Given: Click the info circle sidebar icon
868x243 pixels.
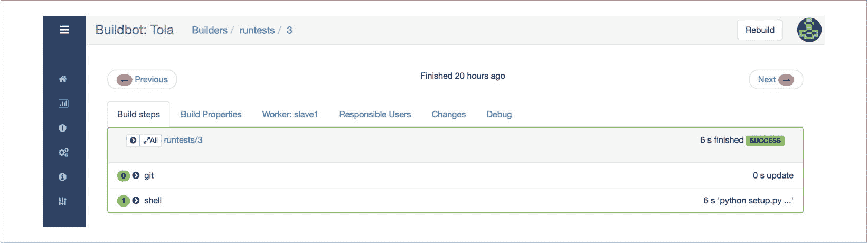Looking at the screenshot, I should (x=63, y=177).
